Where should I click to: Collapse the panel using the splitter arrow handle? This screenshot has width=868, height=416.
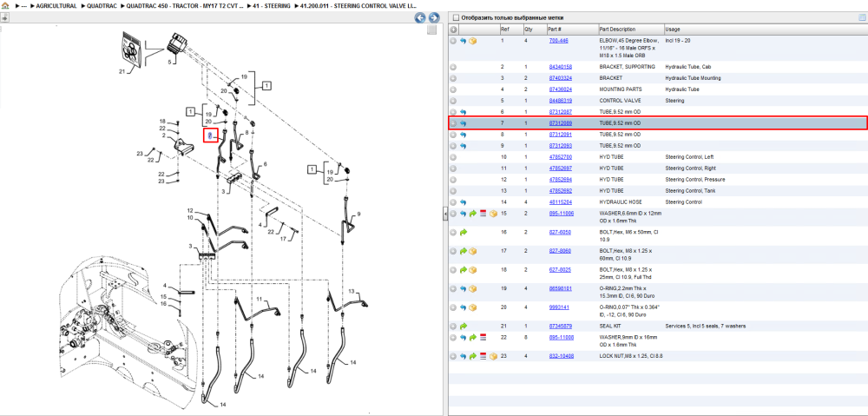pyautogui.click(x=445, y=215)
